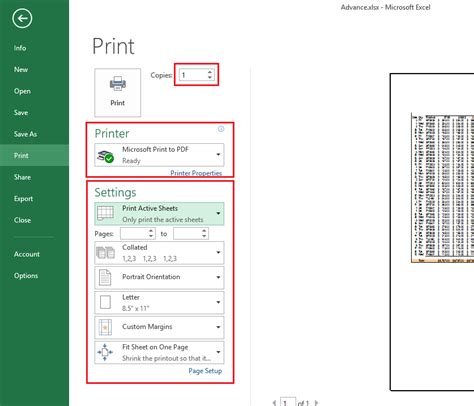Screen dimensions: 474x406
Task: Open the Portrait Orientation dropdown
Action: (x=159, y=277)
